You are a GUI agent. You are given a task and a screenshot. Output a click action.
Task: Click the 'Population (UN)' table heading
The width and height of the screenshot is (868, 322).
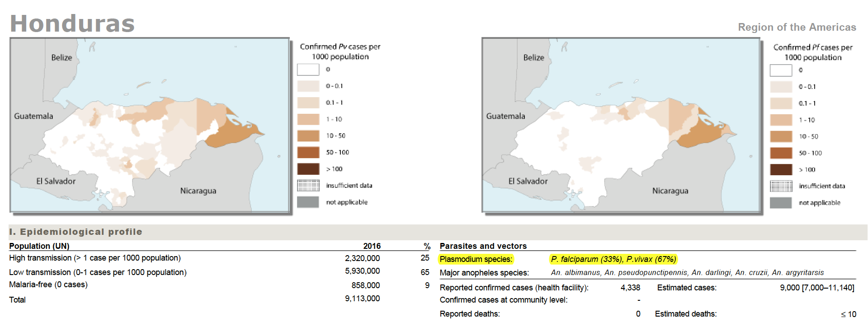tap(39, 246)
